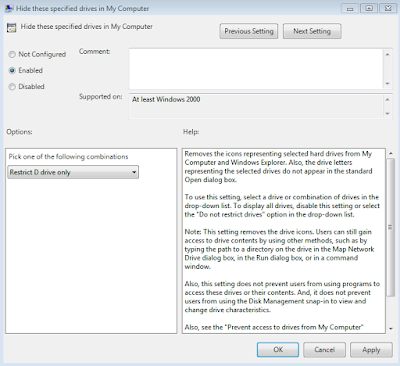Click the Help text scrollbar thumb

pyautogui.click(x=390, y=227)
